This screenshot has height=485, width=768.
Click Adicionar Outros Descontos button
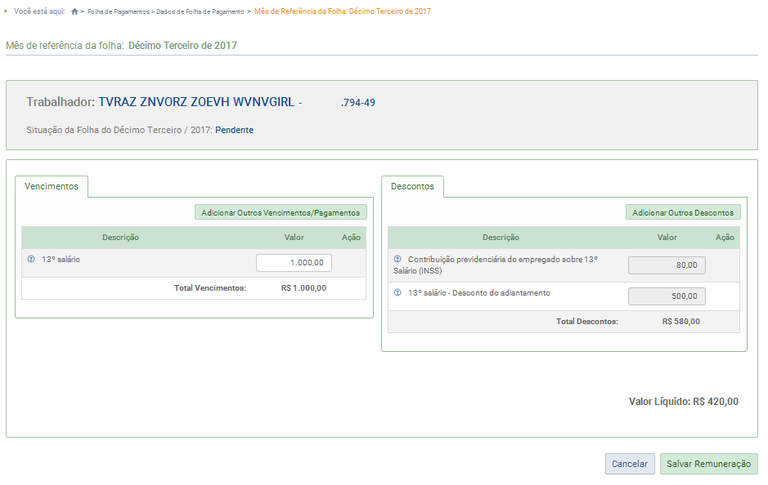coord(683,212)
